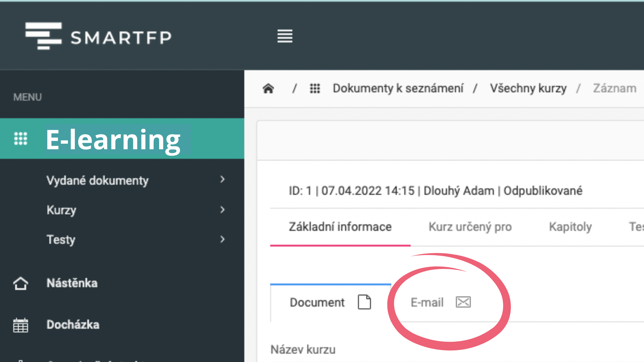
Task: Expand Vydané dokumenty submenu chevron
Action: 222,179
